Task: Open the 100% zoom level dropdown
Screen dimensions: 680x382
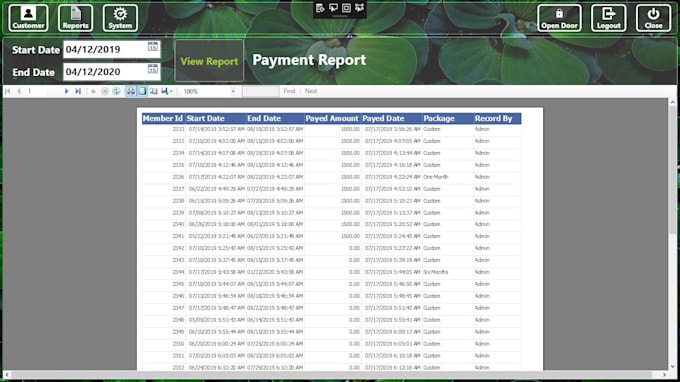Action: (233, 91)
